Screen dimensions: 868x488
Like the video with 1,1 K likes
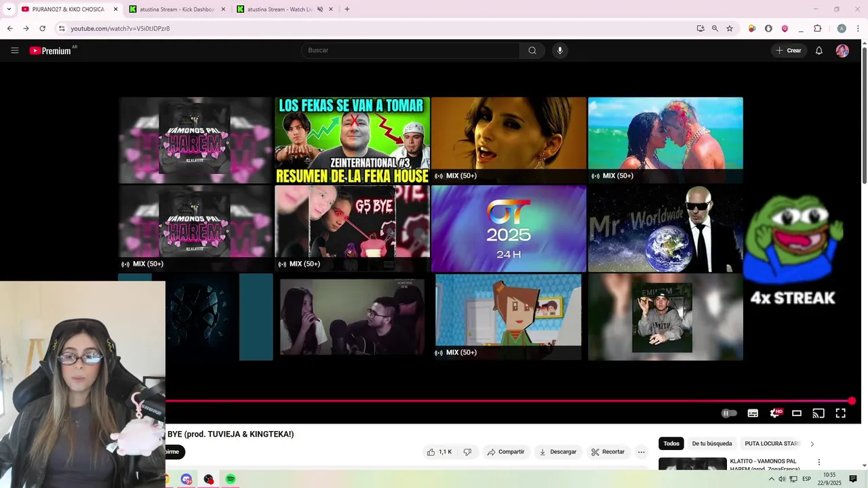point(439,451)
